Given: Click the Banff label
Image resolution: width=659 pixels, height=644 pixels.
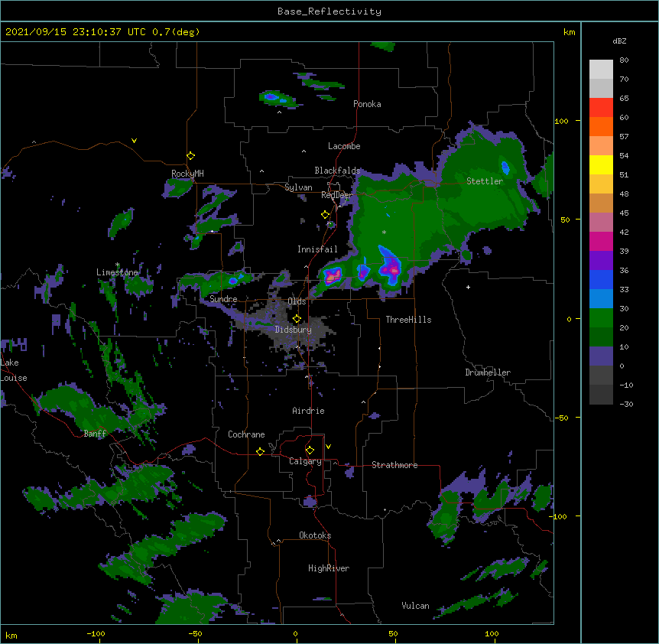Looking at the screenshot, I should pyautogui.click(x=95, y=434).
